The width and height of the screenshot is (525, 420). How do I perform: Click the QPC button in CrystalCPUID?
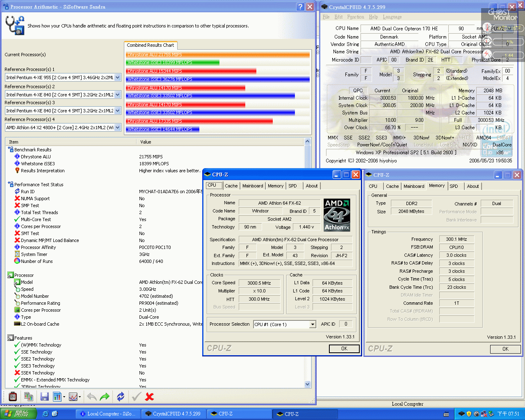click(x=358, y=90)
